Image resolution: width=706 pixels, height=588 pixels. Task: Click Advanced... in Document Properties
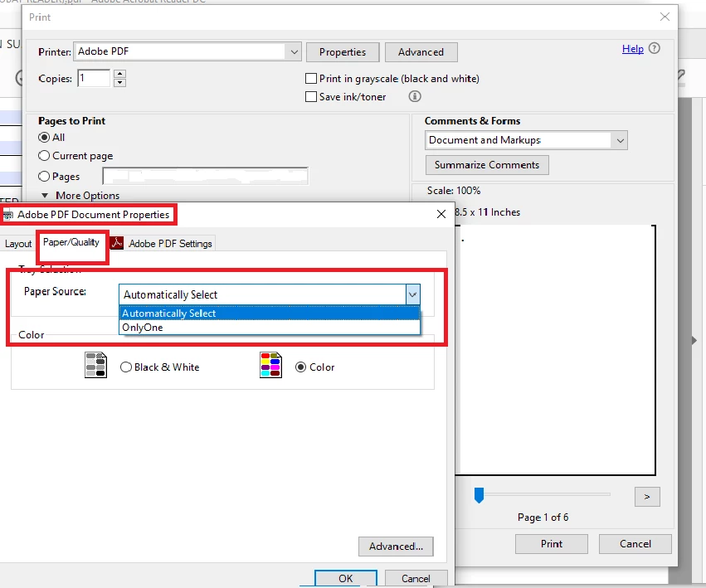(396, 547)
